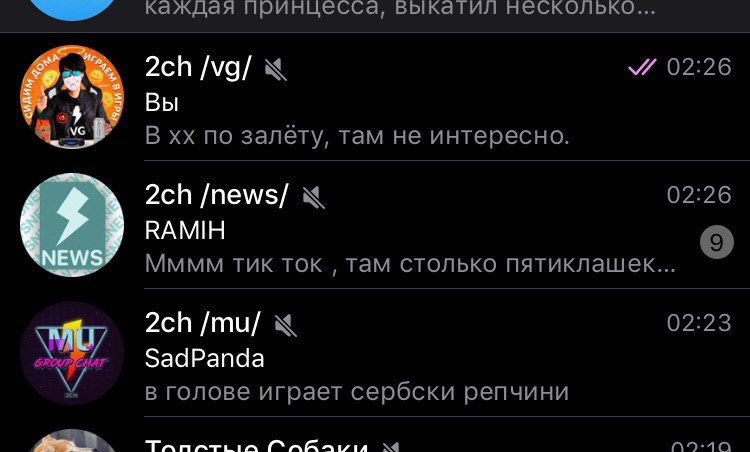Open the 2ch /mu/ chat title
This screenshot has height=452, width=750.
[x=203, y=323]
